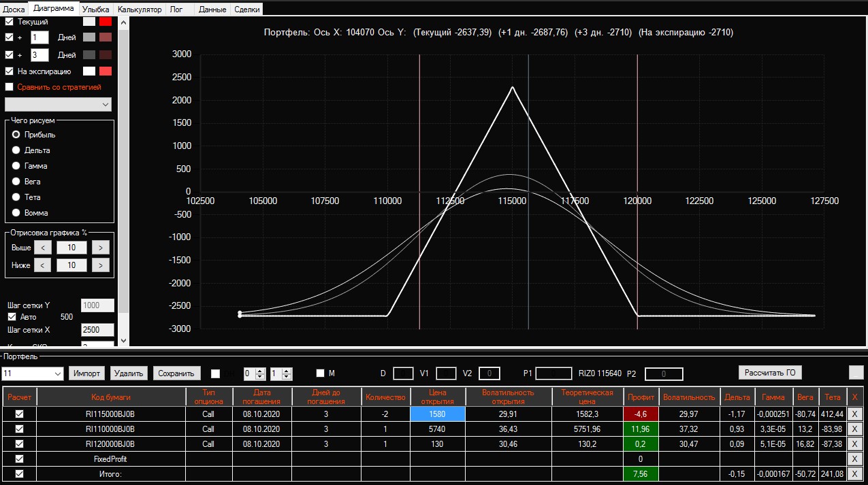The width and height of the screenshot is (868, 485).
Task: Click the Рассчитать ГО button
Action: [x=770, y=372]
